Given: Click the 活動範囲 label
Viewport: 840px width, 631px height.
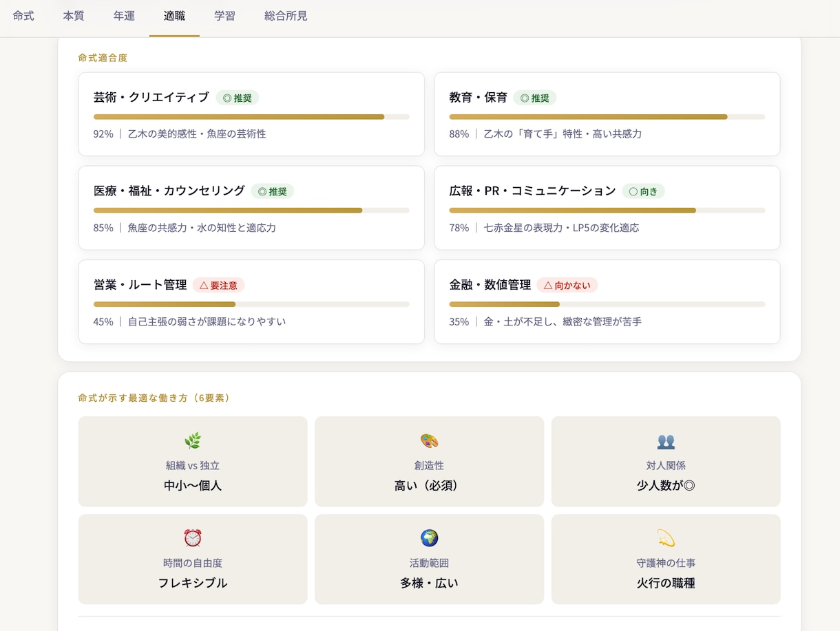Looking at the screenshot, I should [x=429, y=563].
